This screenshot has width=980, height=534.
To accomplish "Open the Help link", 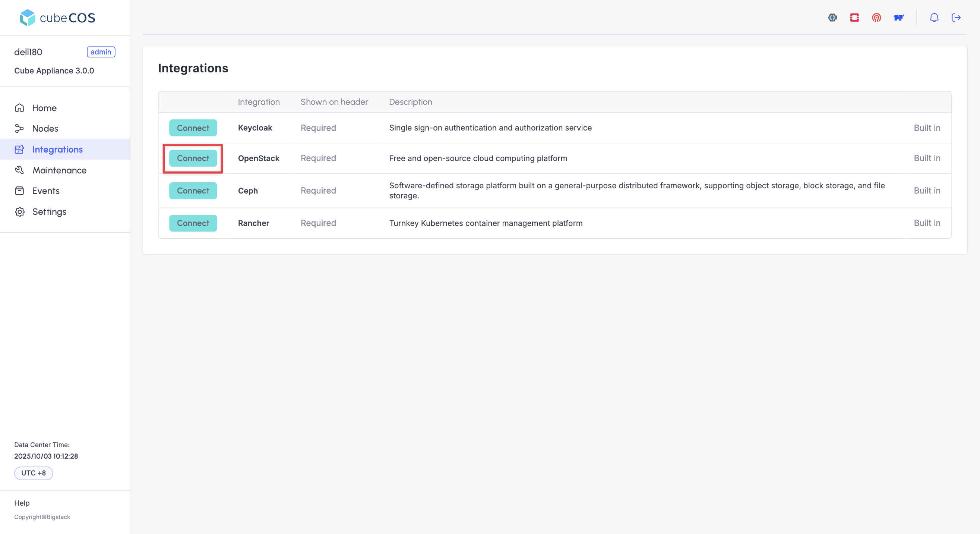I will coord(22,503).
